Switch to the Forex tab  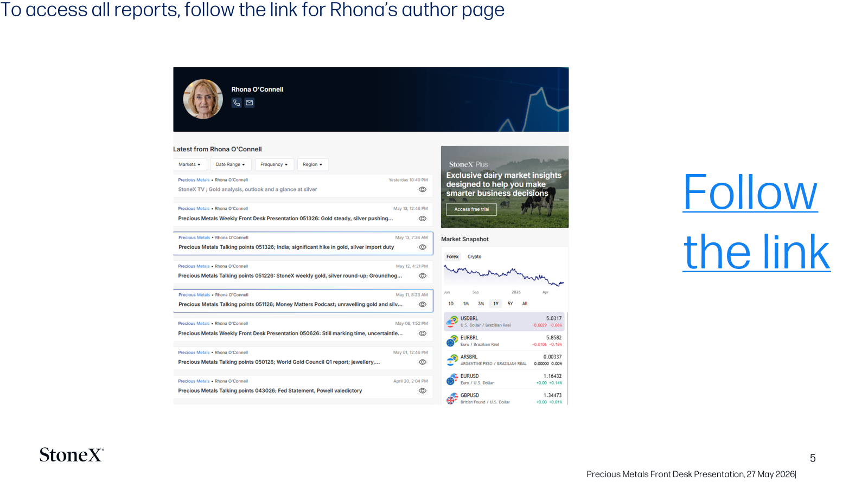pyautogui.click(x=452, y=257)
